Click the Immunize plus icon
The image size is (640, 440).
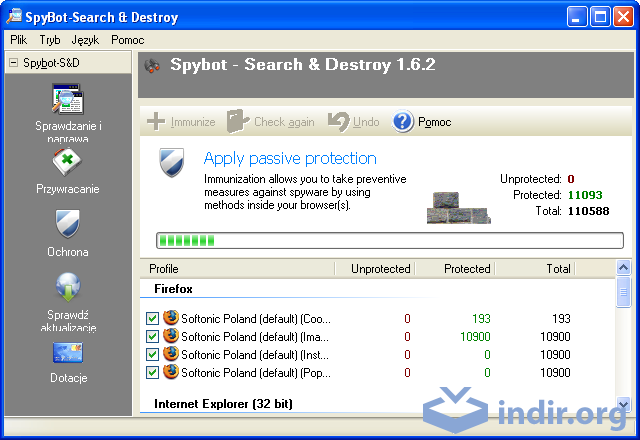click(x=156, y=122)
